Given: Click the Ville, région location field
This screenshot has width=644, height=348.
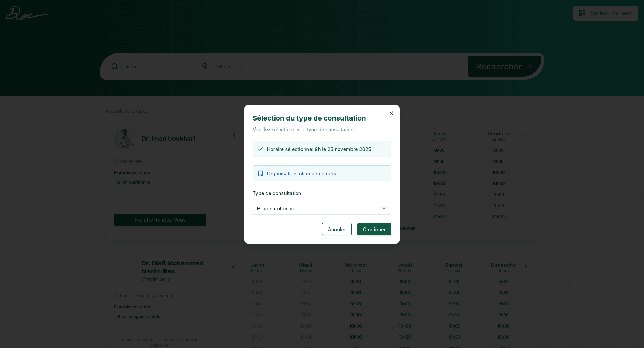Looking at the screenshot, I should [312, 66].
